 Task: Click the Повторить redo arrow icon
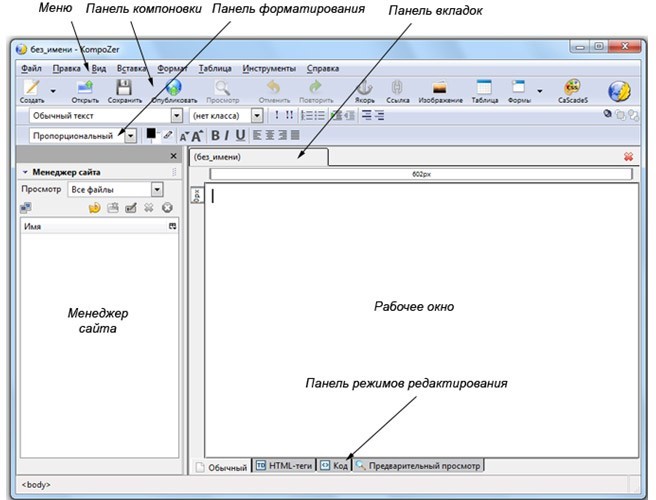pos(315,87)
